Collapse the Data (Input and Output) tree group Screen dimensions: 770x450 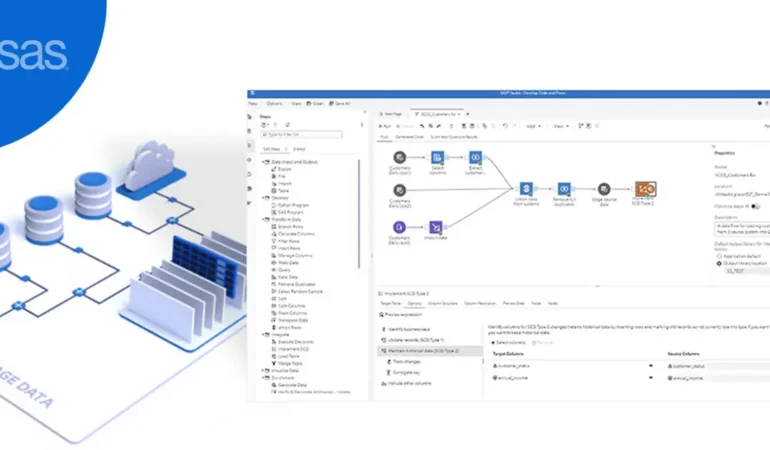[x=263, y=162]
